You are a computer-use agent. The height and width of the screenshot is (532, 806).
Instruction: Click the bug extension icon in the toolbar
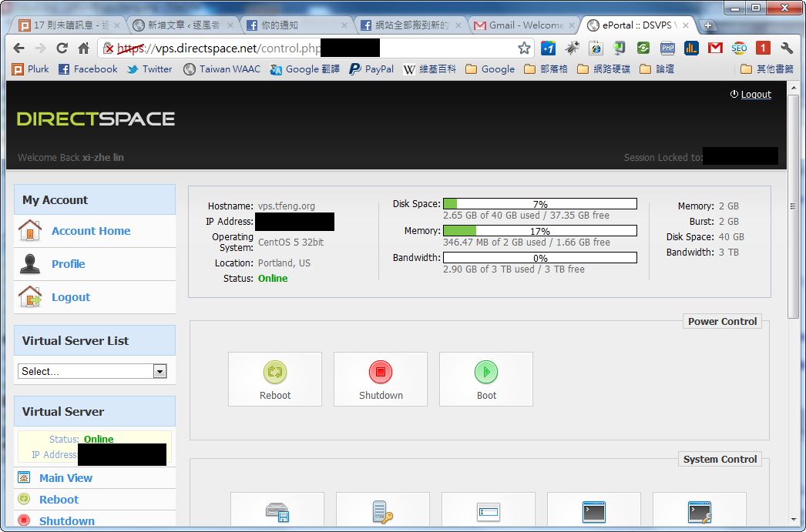tap(572, 49)
